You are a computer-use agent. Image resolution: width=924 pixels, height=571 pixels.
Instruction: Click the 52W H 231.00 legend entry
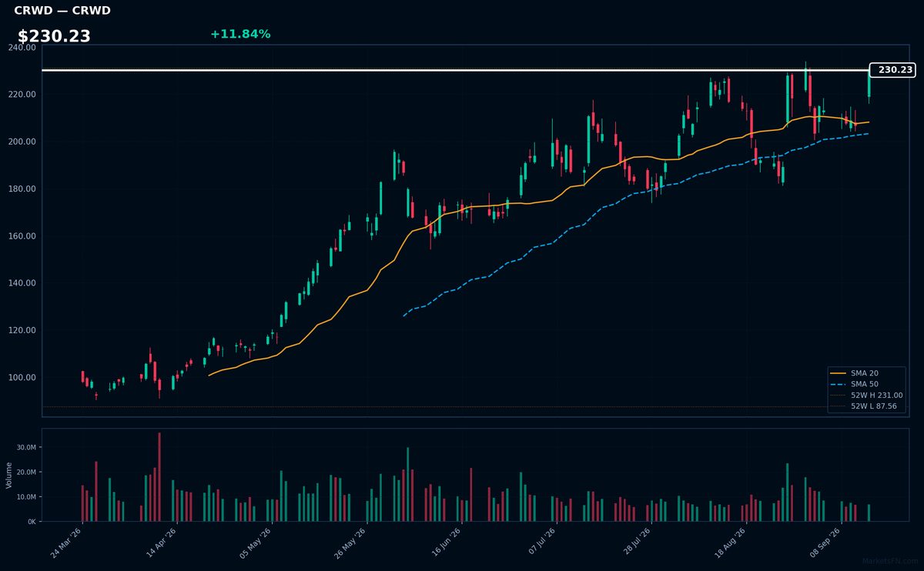(867, 395)
